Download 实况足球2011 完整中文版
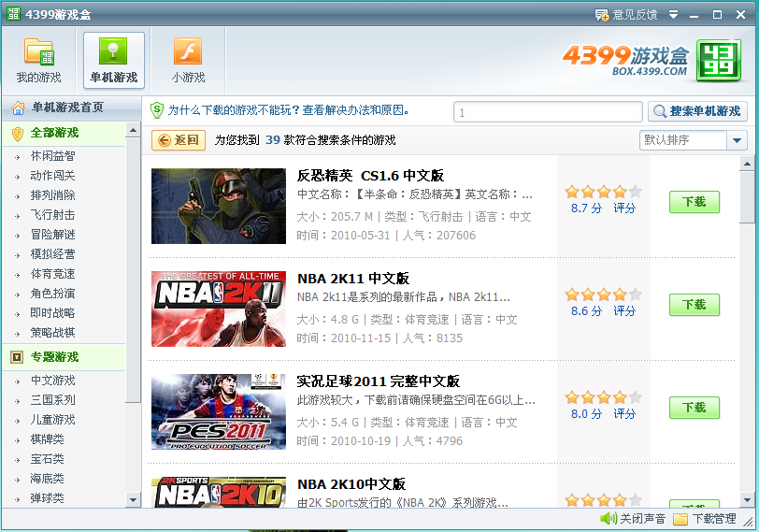Screen dimensions: 759x532 coord(695,408)
